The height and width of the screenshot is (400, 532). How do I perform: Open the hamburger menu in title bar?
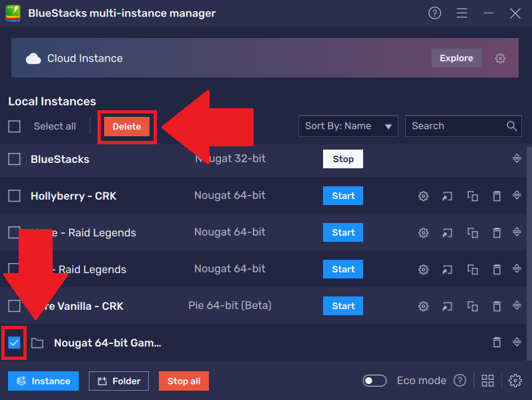point(462,13)
